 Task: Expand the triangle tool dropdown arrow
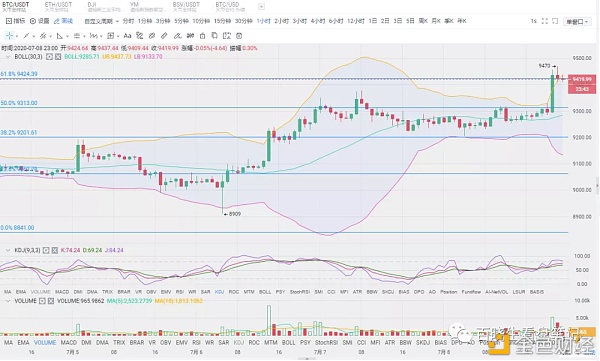[67, 36]
